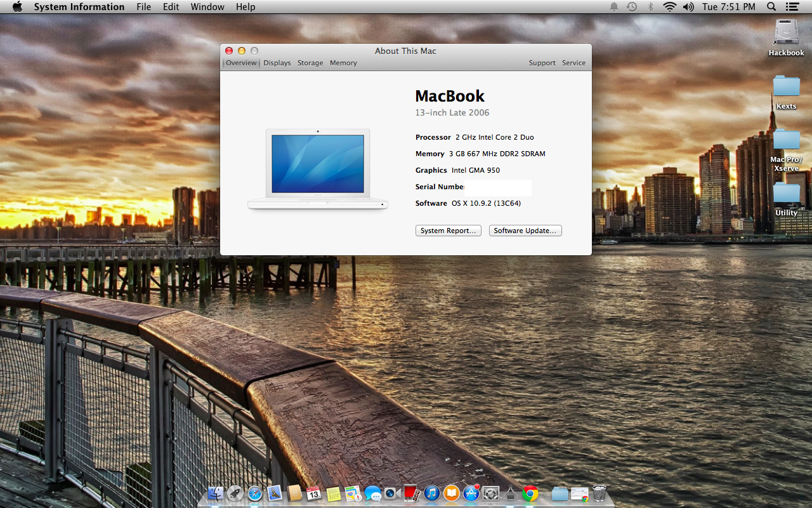Open System Information chip icon in Dock

pyautogui.click(x=511, y=493)
